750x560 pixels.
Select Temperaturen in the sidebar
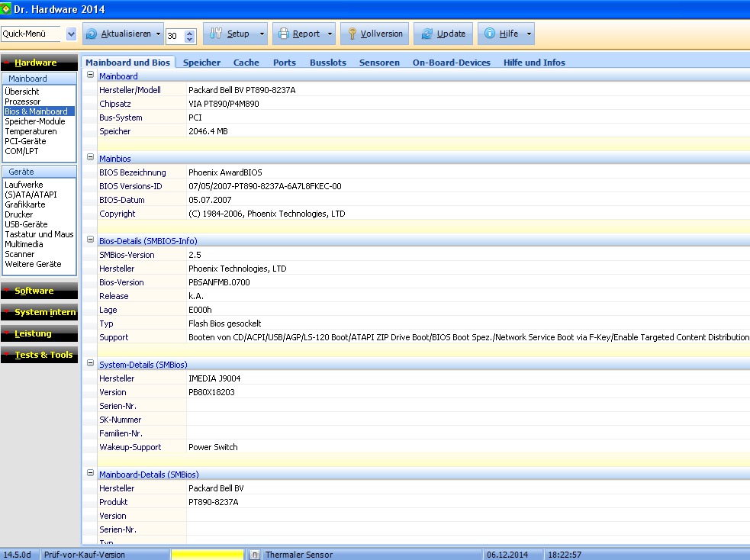click(x=31, y=131)
